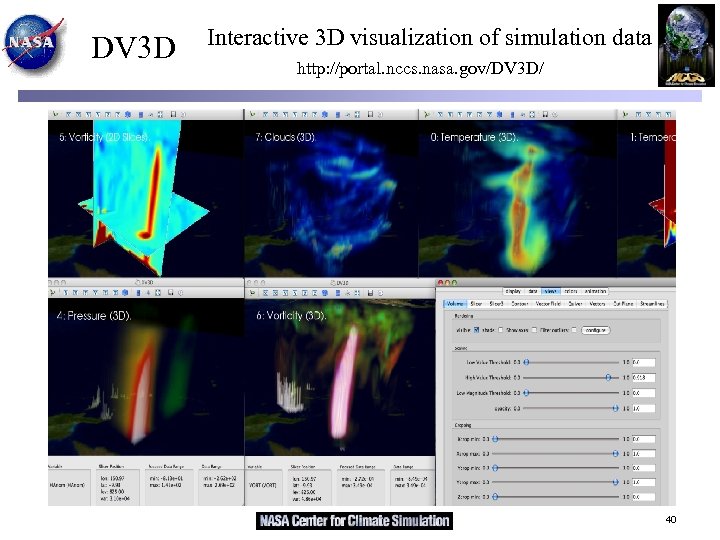Click the opacity value field
This screenshot has height=540, width=720.
point(643,408)
